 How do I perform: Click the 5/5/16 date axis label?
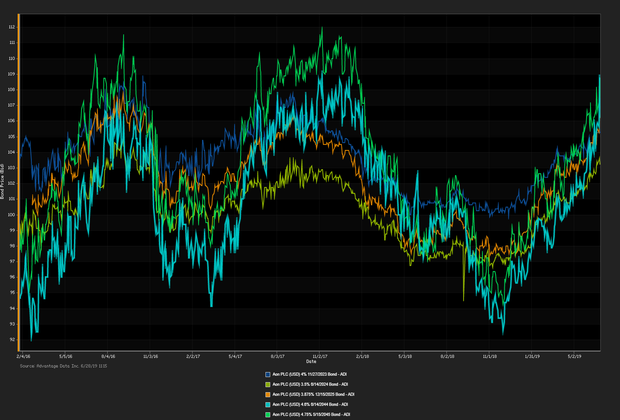(66, 356)
